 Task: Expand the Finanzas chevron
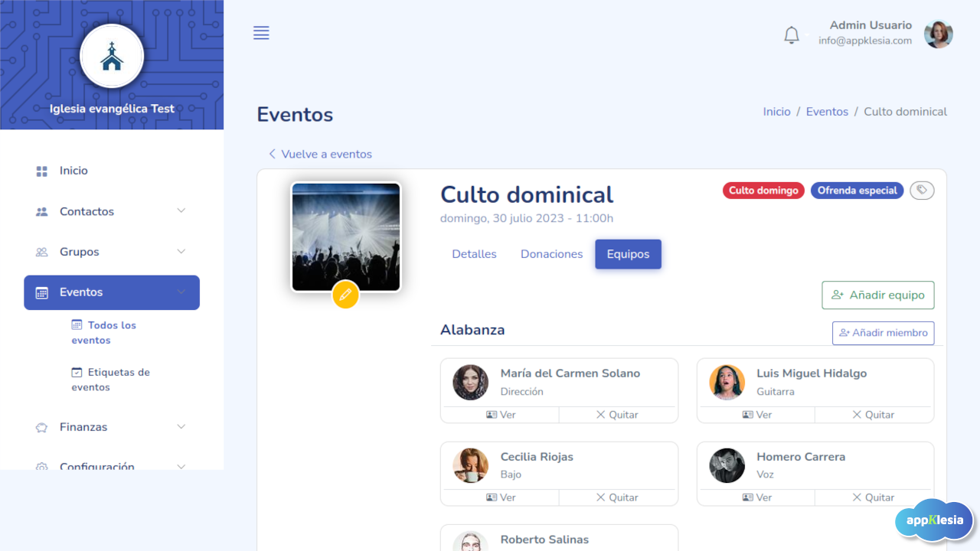click(181, 426)
